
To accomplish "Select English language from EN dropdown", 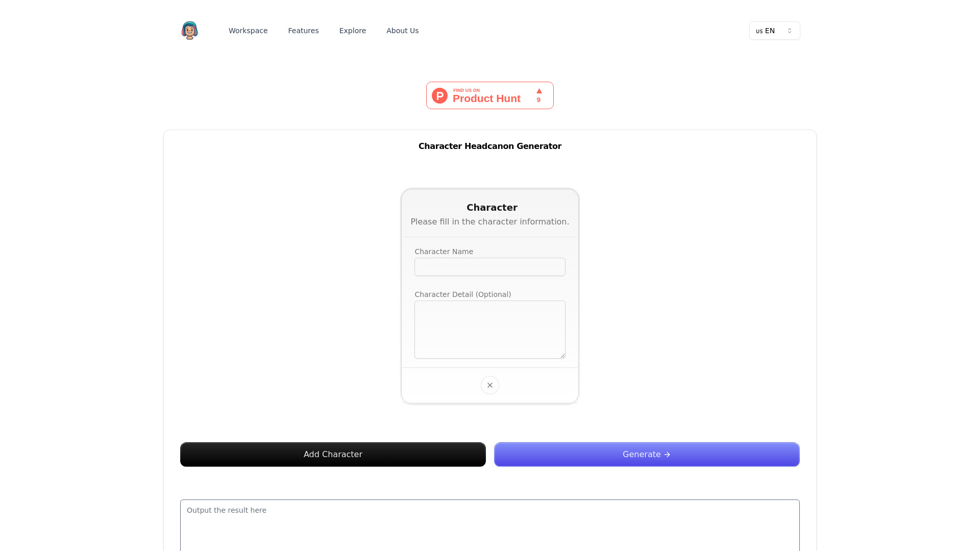I will [774, 30].
